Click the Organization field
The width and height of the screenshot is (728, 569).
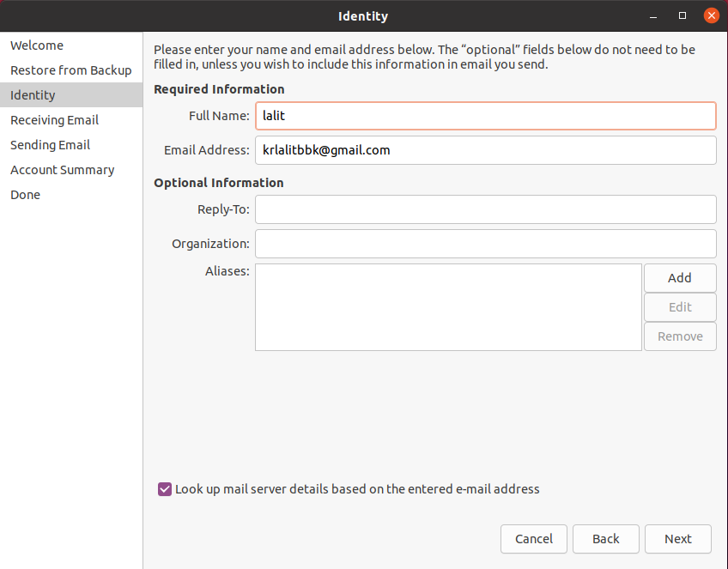(485, 244)
